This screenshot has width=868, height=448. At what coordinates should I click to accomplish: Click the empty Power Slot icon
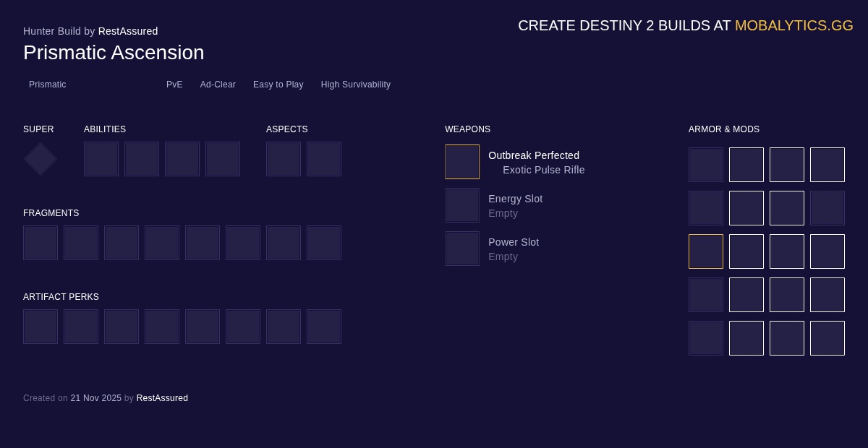coord(462,249)
